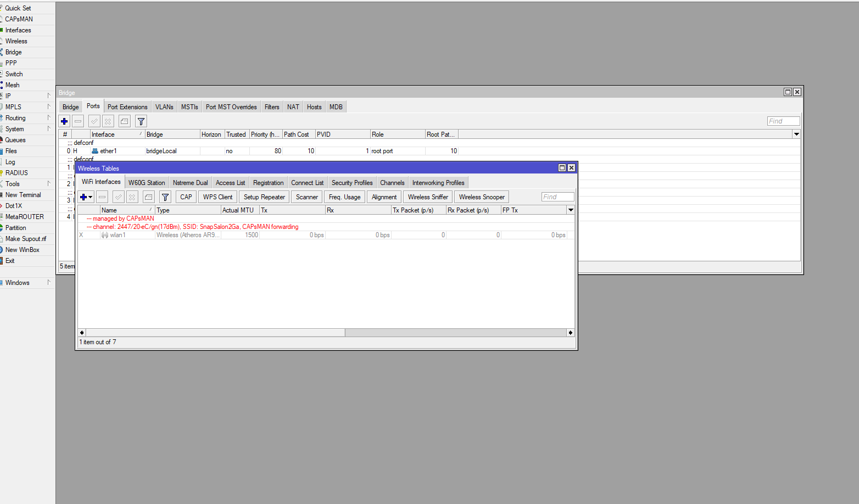Open the comment icon in the WiFi Interfaces toolbar
The width and height of the screenshot is (859, 504).
[x=148, y=197]
